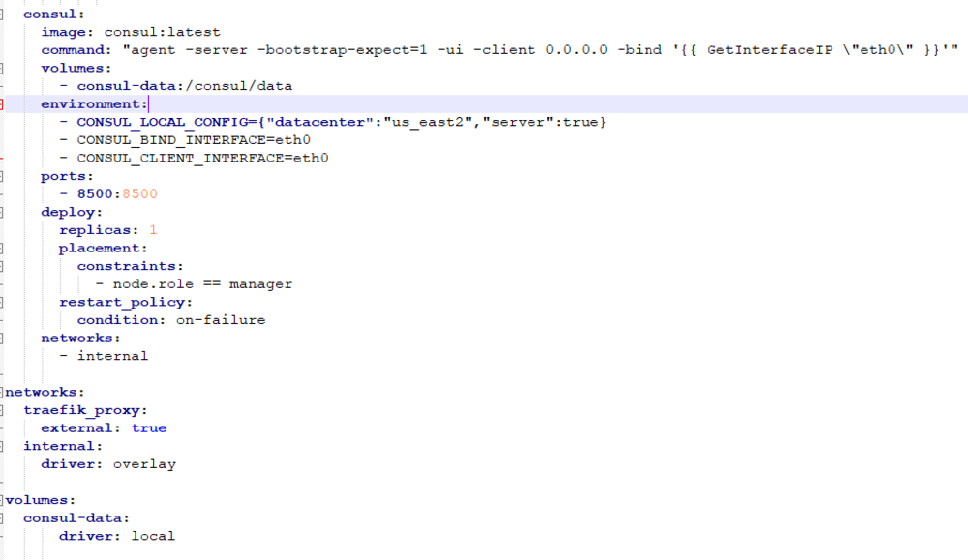This screenshot has height=560, width=968.
Task: Click the 'on-failure' value
Action: pos(221,320)
